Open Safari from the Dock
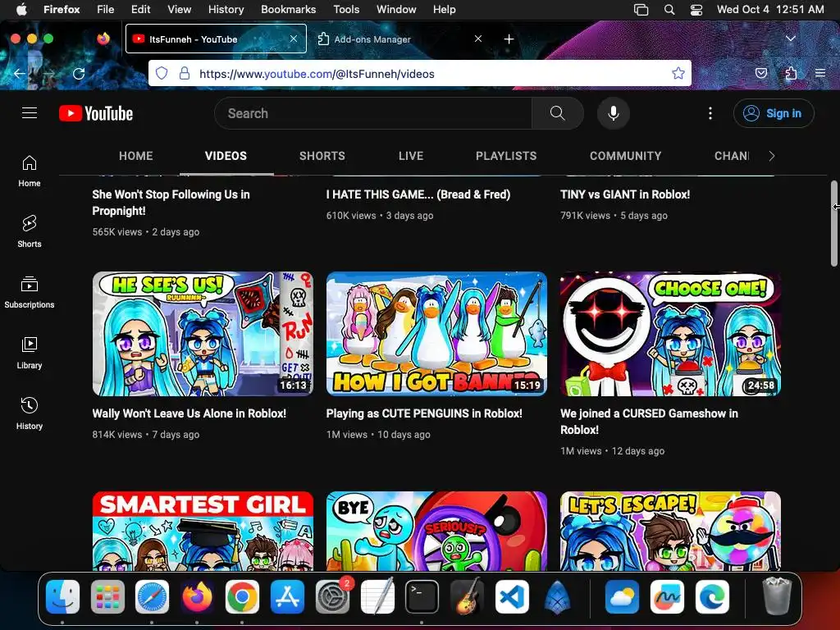The width and height of the screenshot is (840, 630). [152, 597]
